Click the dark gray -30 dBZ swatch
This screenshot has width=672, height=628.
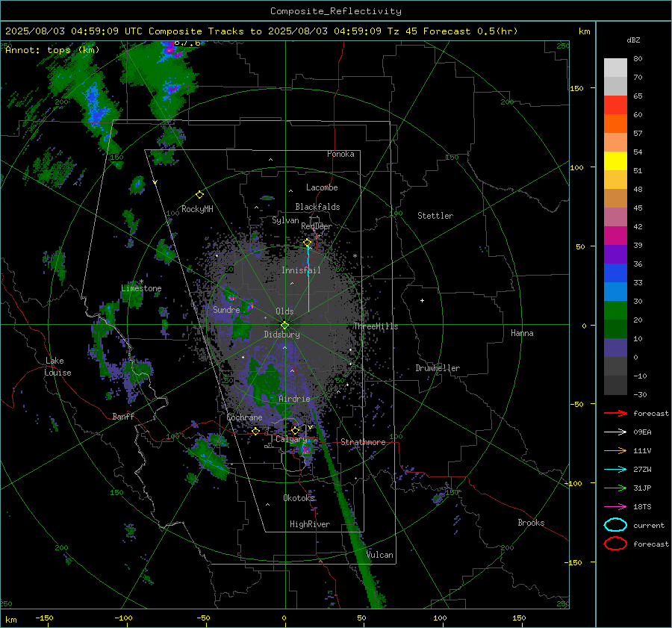(x=615, y=385)
